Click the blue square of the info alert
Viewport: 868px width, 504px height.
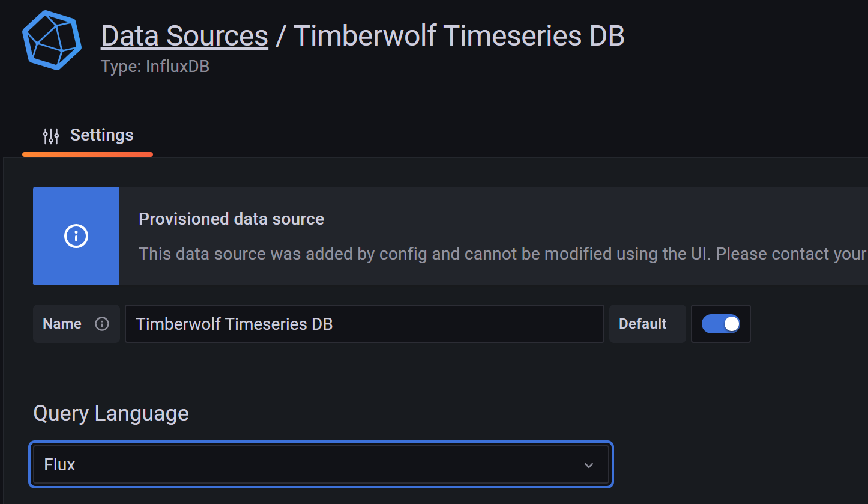pyautogui.click(x=76, y=236)
